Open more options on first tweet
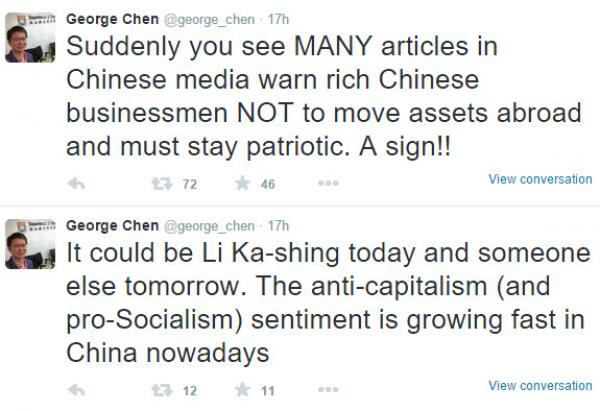The height and width of the screenshot is (411, 600). [x=328, y=183]
